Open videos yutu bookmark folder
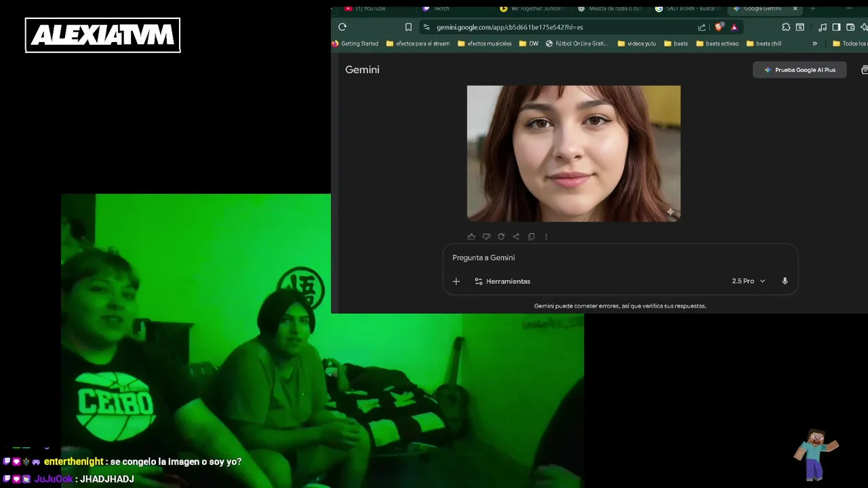 point(637,43)
